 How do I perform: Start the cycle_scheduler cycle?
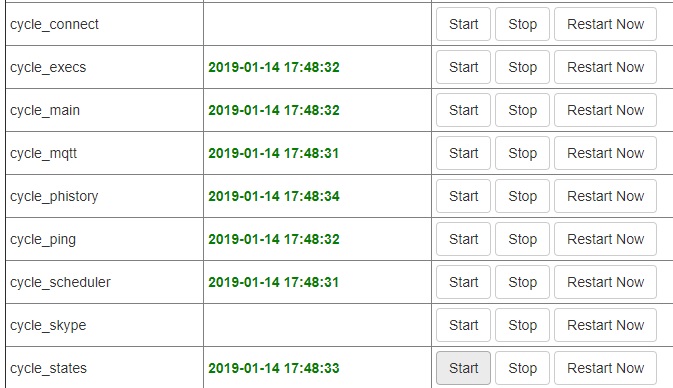tap(463, 282)
